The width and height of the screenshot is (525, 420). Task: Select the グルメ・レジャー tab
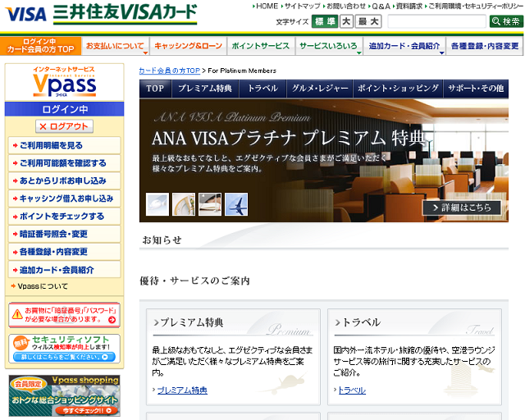[x=320, y=89]
